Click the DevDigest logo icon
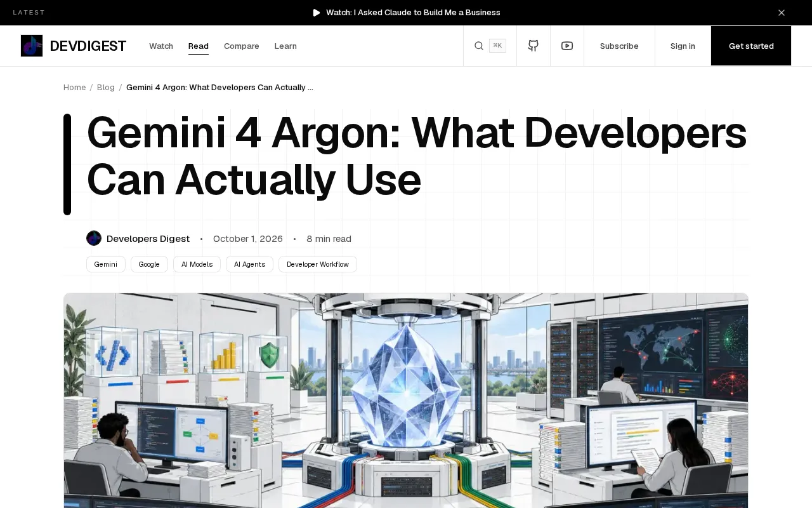Image resolution: width=812 pixels, height=508 pixels. pos(32,46)
